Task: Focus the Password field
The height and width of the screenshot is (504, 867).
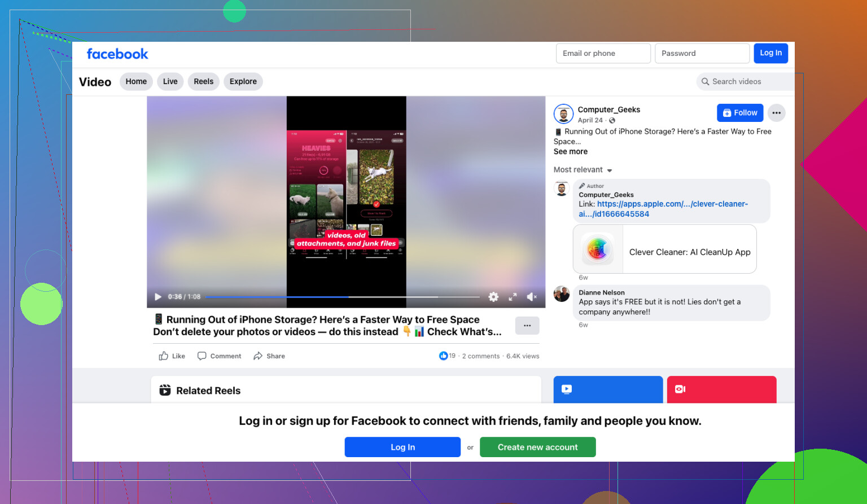Action: pyautogui.click(x=702, y=53)
